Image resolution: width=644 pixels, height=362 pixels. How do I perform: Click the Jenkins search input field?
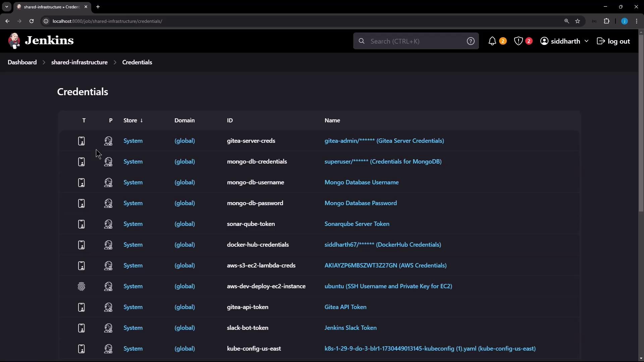(x=416, y=41)
